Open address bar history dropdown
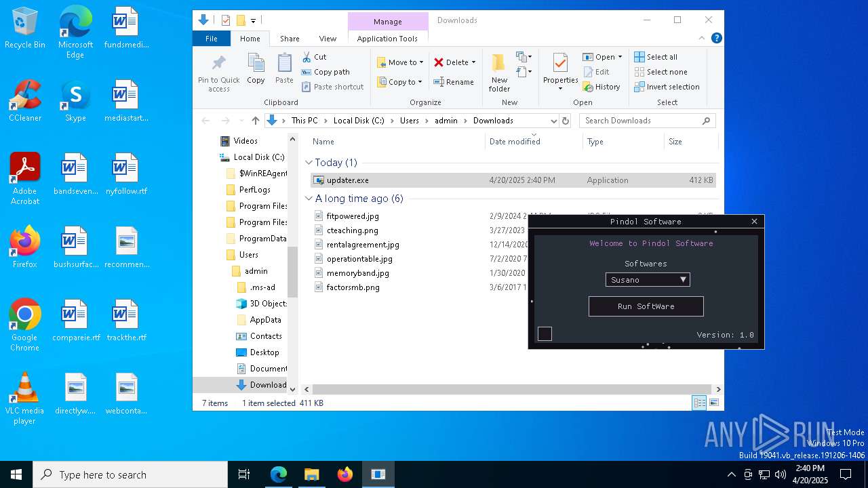 point(553,121)
